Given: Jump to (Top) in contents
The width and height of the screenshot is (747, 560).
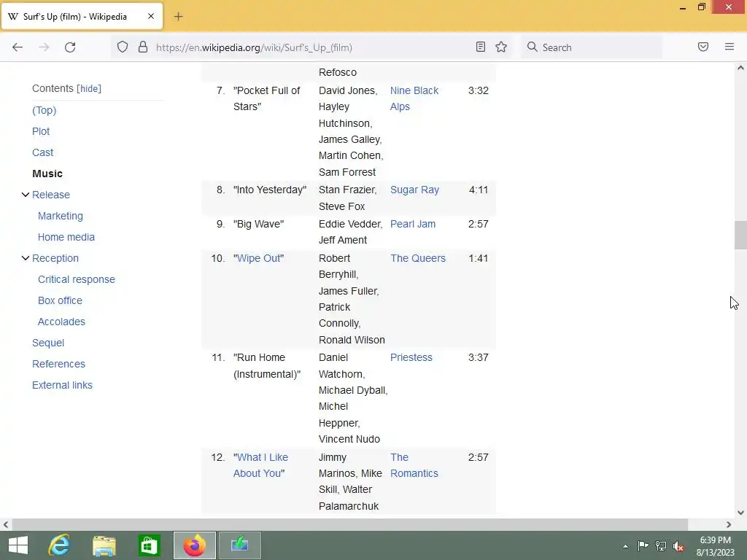Looking at the screenshot, I should [44, 111].
